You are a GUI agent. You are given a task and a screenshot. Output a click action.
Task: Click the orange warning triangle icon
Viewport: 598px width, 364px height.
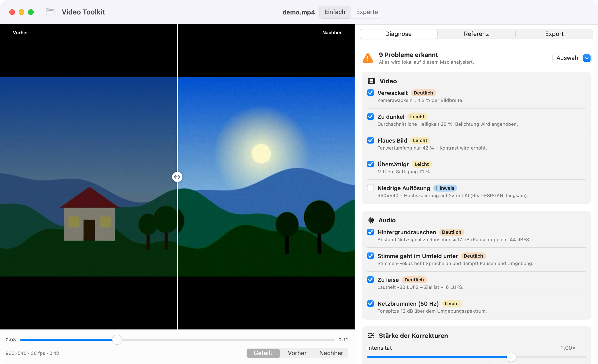368,58
